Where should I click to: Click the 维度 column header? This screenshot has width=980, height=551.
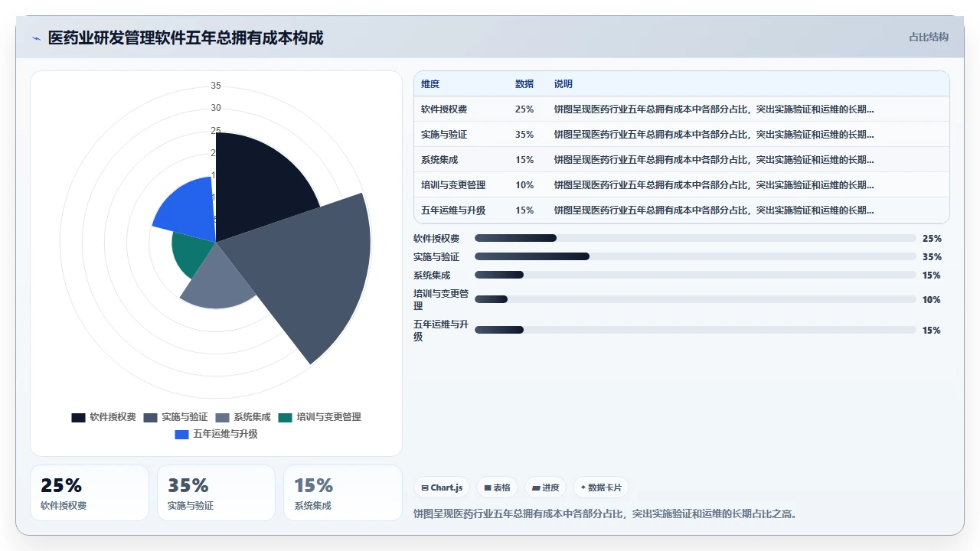(x=430, y=84)
